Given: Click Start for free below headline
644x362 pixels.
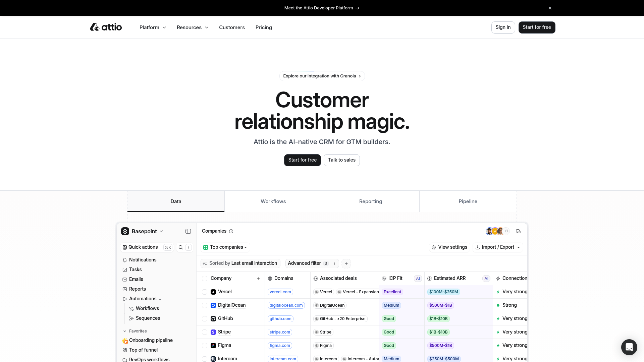Looking at the screenshot, I should click(x=303, y=160).
